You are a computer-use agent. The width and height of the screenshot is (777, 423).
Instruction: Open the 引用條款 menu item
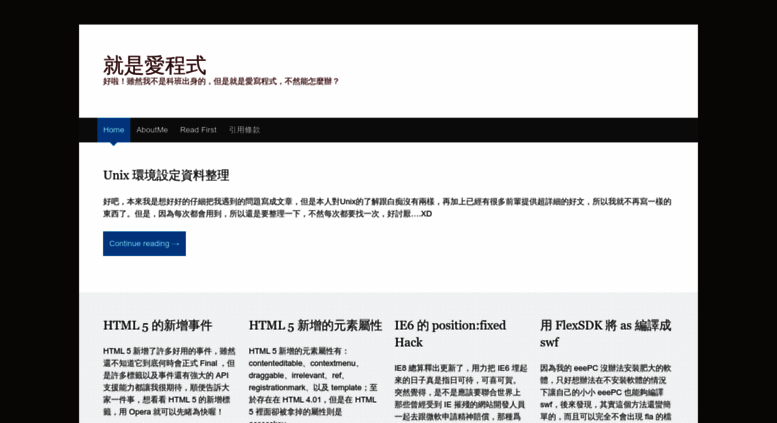pyautogui.click(x=244, y=130)
